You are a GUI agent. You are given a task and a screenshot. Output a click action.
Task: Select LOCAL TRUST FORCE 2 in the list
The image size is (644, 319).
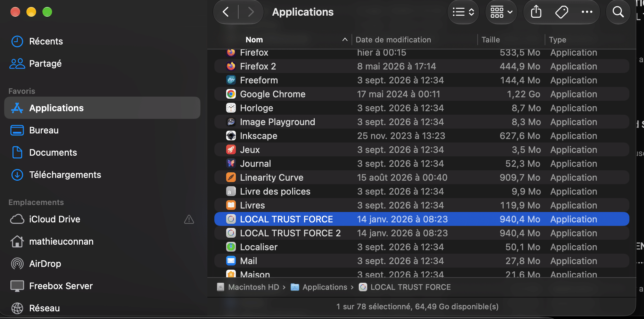point(422,233)
